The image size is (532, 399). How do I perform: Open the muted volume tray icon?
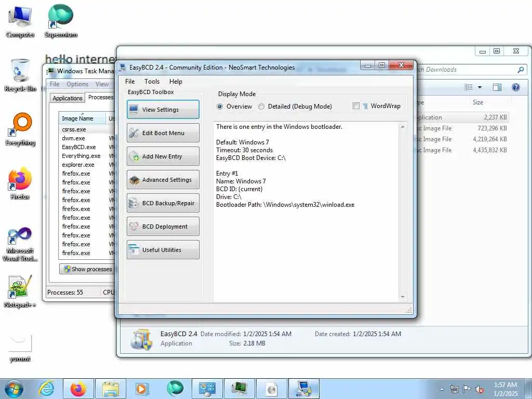click(480, 389)
